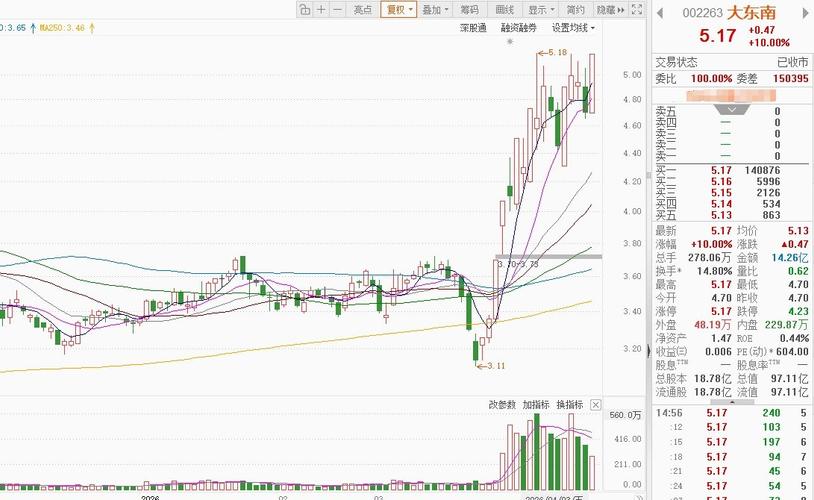The height and width of the screenshot is (500, 814).
Task: Click :12 trade row with 103
Action: click(732, 427)
